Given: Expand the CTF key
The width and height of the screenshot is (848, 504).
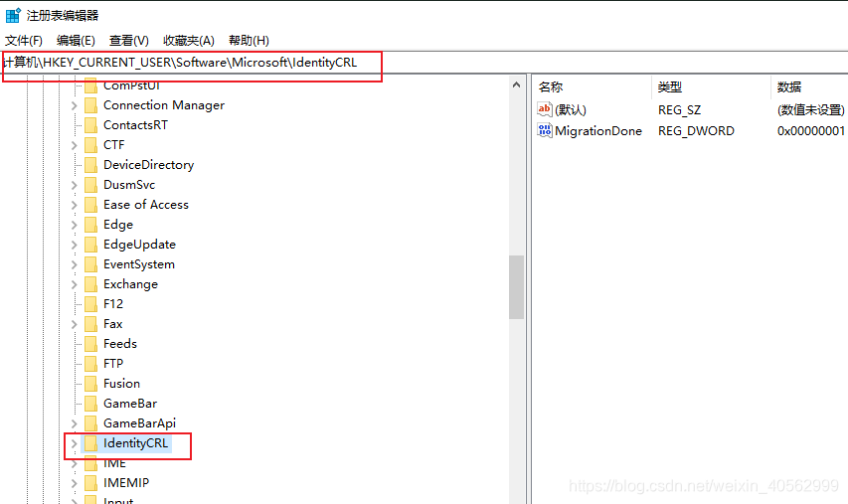Looking at the screenshot, I should click(x=75, y=145).
